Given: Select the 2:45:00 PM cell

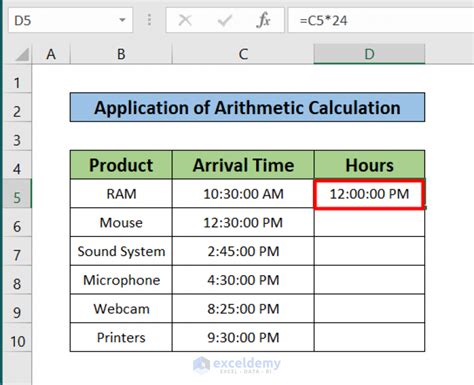Looking at the screenshot, I should pos(243,251).
